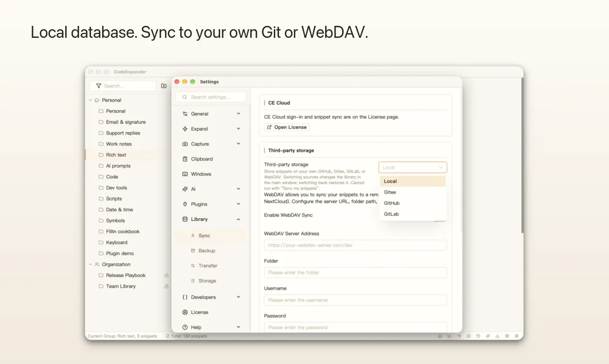Screen dimensions: 609x364
Task: Click the WebDAV Server Address field
Action: [355, 245]
